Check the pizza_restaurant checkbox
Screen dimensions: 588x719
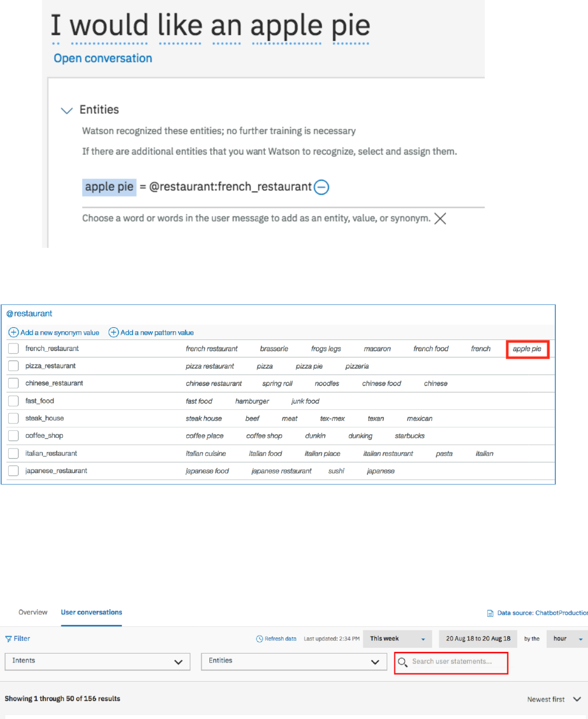coord(13,366)
